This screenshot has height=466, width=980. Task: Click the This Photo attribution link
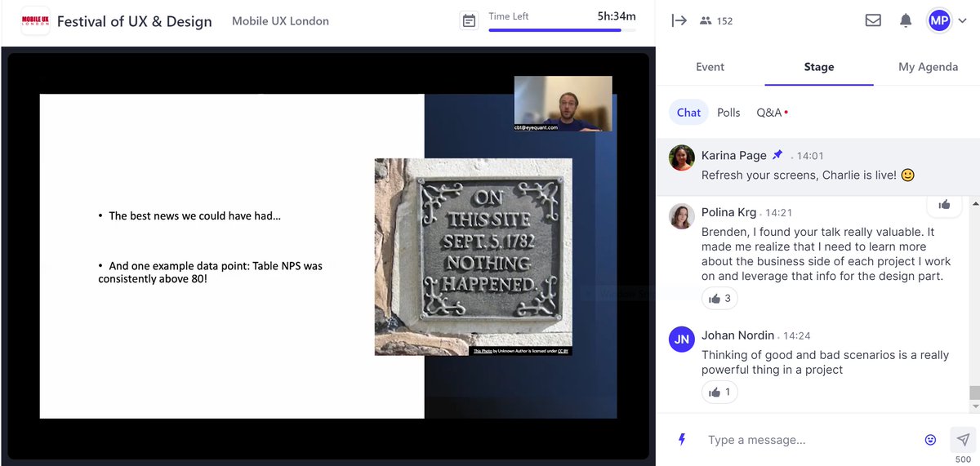click(483, 352)
